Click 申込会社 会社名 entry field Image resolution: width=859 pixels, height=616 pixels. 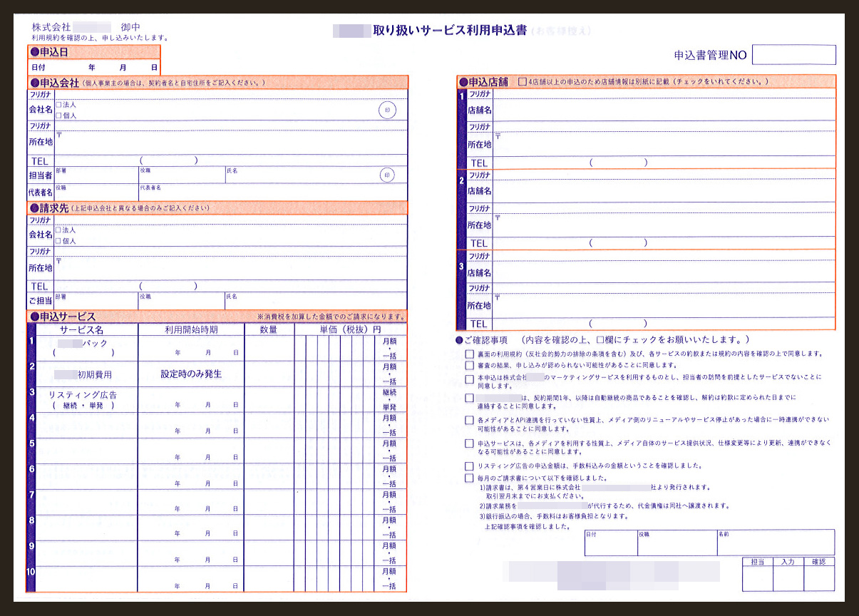click(x=230, y=110)
